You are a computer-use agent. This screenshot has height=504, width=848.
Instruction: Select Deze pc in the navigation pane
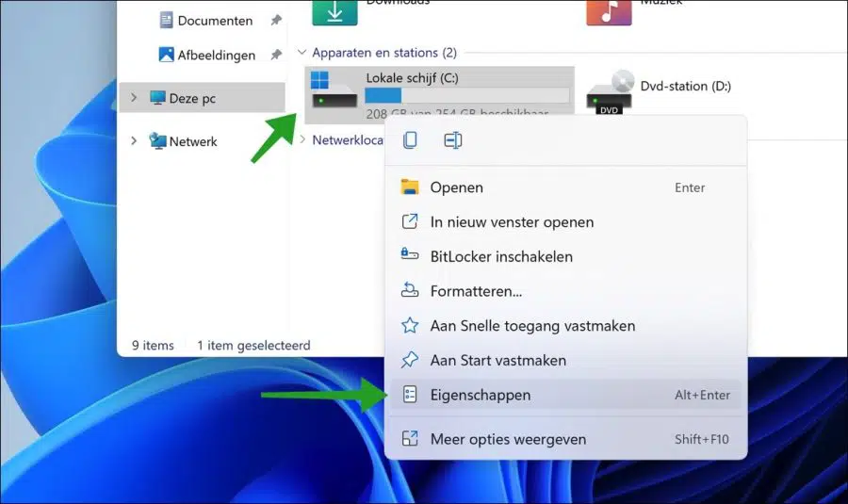203,98
